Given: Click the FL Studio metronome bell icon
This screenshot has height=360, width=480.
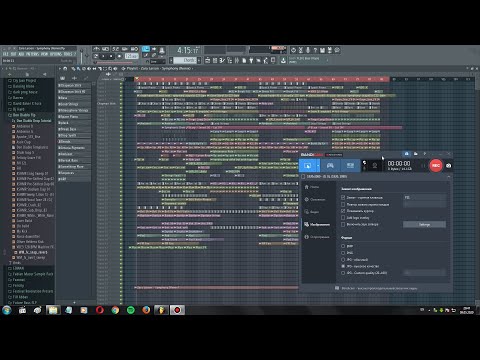Looking at the screenshot, I should 162,51.
